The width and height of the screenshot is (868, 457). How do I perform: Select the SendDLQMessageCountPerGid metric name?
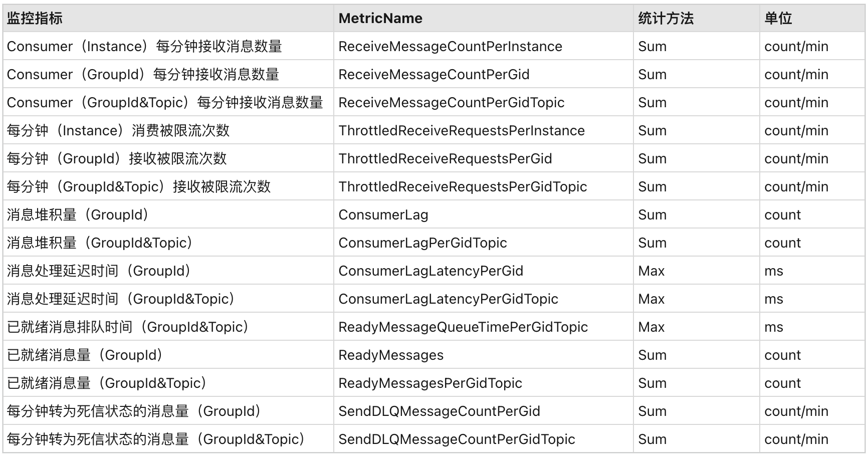(439, 411)
